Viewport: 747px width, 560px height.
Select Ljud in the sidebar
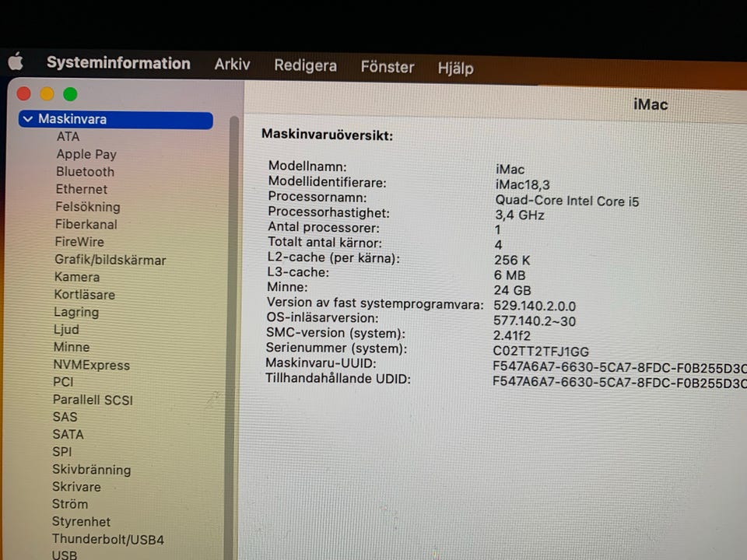(66, 330)
